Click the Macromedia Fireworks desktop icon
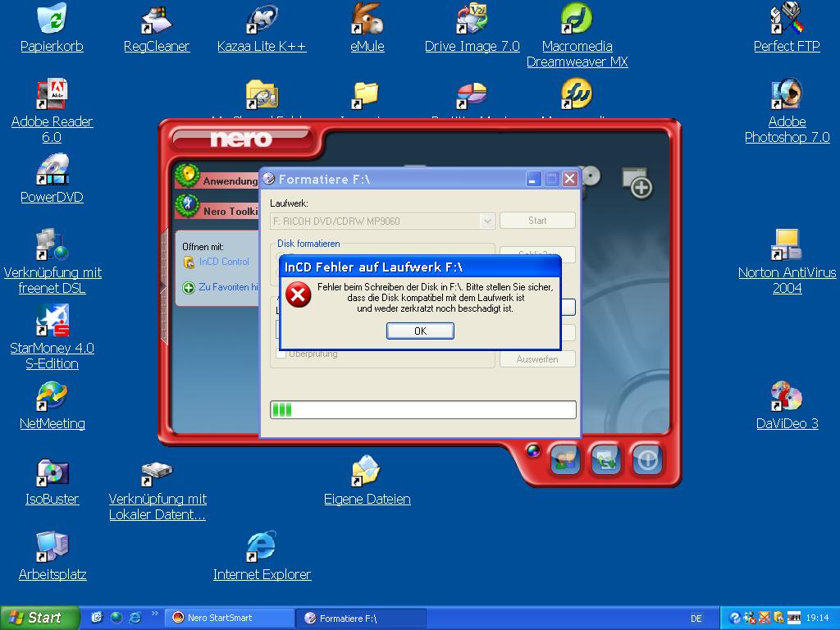The height and width of the screenshot is (630, 840). coord(577,94)
